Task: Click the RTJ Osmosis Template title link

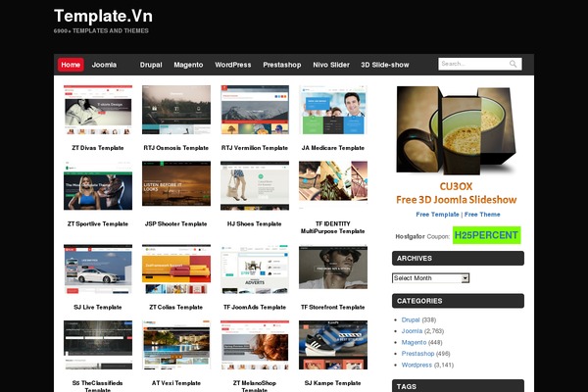Action: coord(176,148)
